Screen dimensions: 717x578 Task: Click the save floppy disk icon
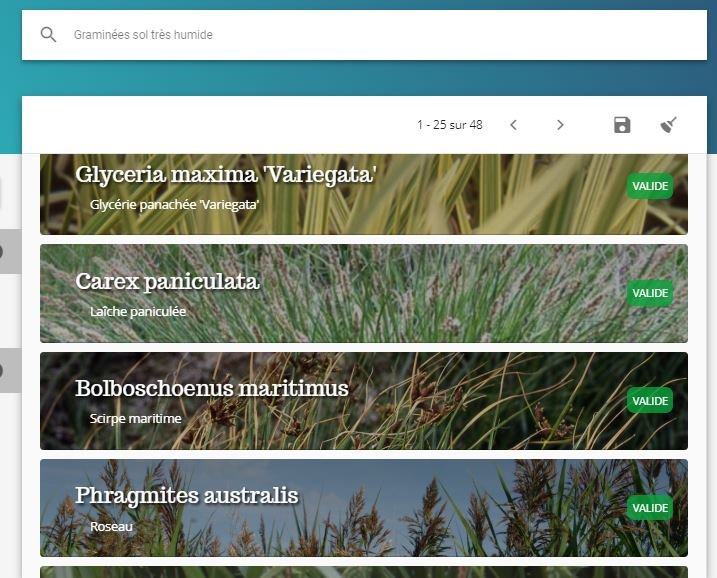click(622, 125)
